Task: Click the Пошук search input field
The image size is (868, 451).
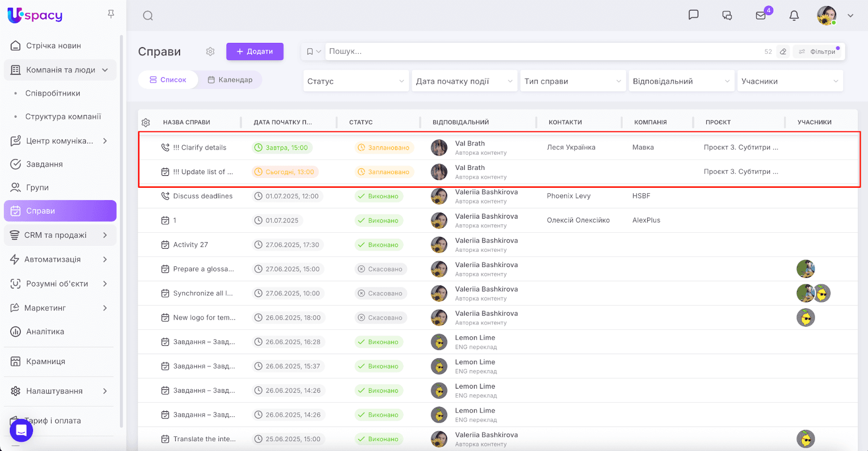Action: [x=542, y=52]
